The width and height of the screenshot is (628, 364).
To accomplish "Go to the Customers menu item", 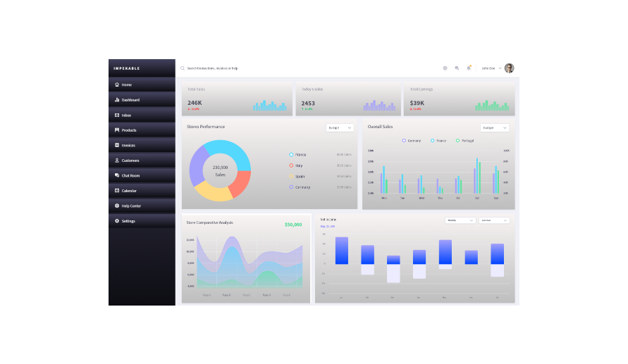I will pyautogui.click(x=130, y=161).
